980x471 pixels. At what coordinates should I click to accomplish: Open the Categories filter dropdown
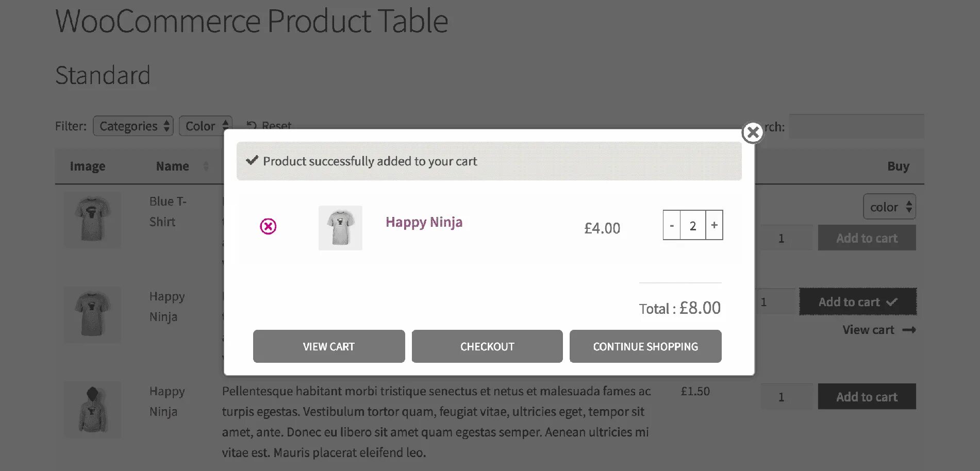click(134, 126)
